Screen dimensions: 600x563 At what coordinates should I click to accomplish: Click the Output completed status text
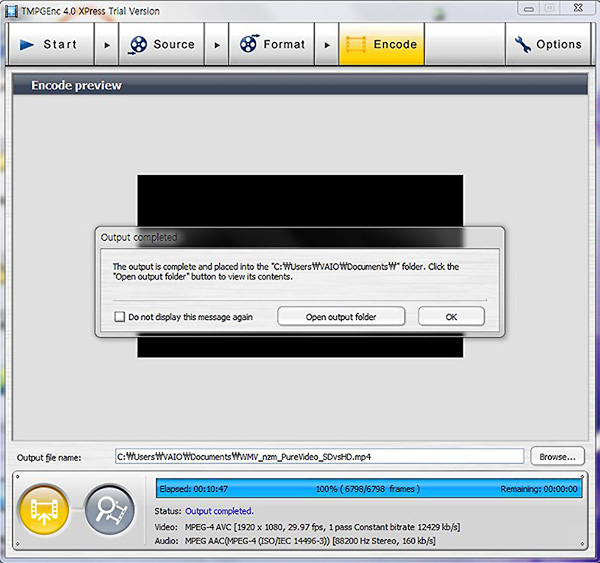(219, 511)
